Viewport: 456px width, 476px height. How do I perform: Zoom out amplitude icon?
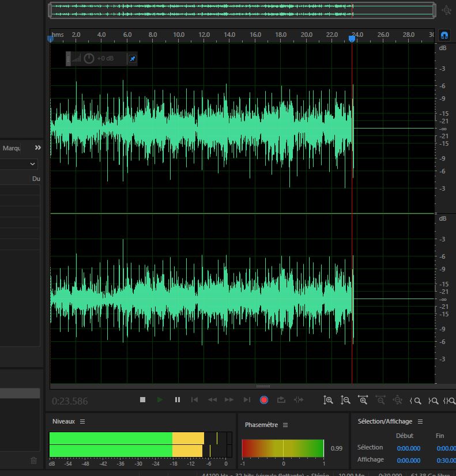coord(345,400)
